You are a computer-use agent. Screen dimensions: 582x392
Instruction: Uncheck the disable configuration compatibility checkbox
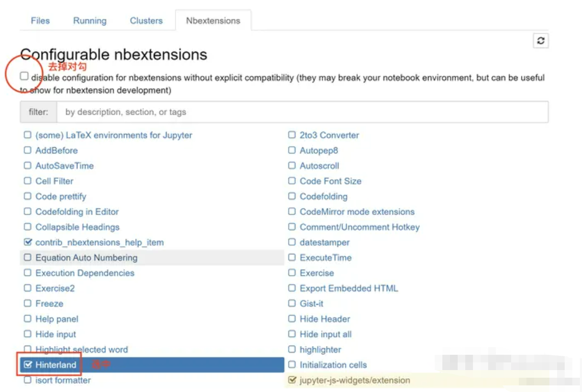24,76
